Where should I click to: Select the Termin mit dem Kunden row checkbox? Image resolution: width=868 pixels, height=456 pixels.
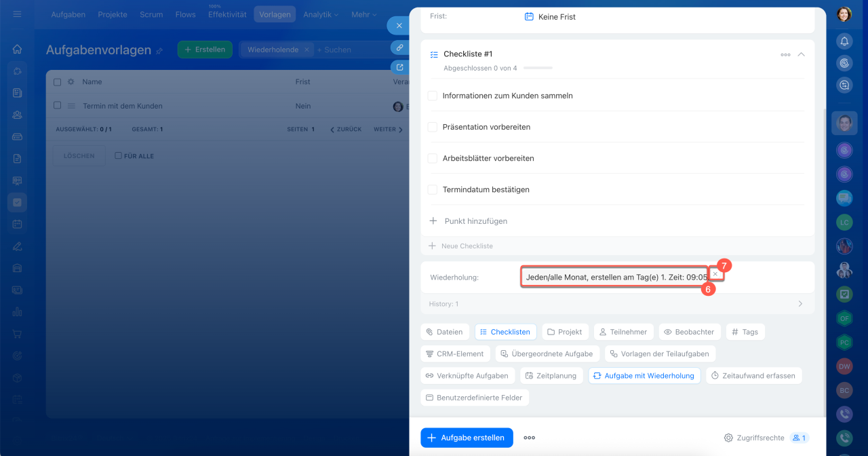(x=57, y=105)
